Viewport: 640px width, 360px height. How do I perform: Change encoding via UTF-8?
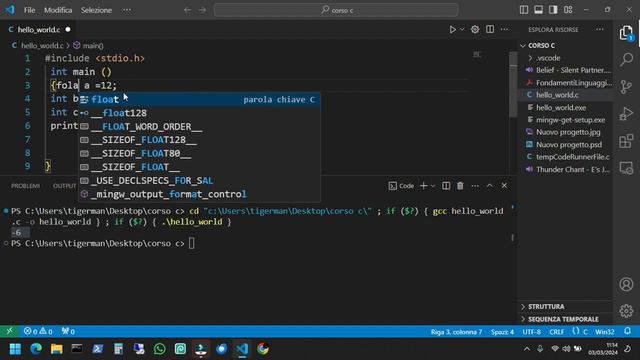[x=531, y=331]
